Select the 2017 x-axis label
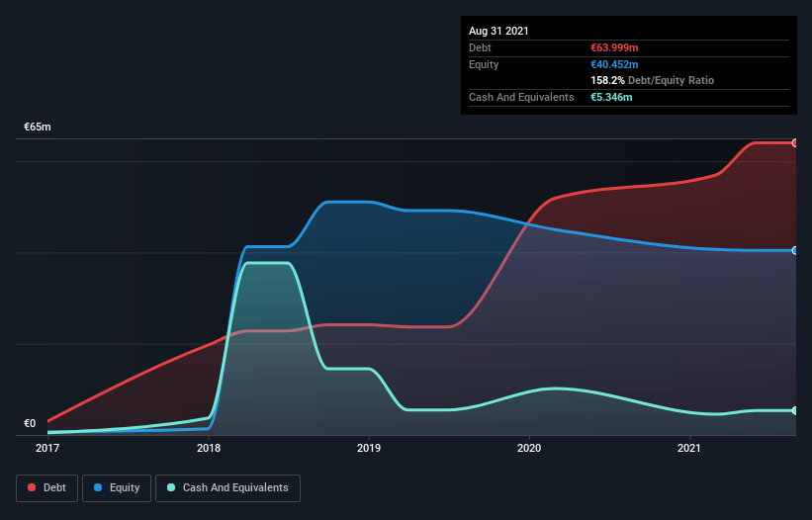Viewport: 812px width, 520px height. tap(47, 448)
